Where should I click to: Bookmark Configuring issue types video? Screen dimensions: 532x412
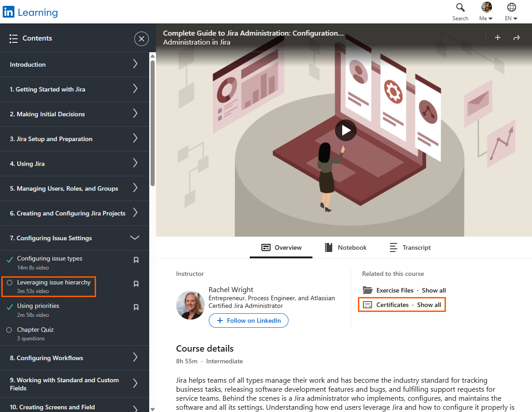tap(136, 260)
